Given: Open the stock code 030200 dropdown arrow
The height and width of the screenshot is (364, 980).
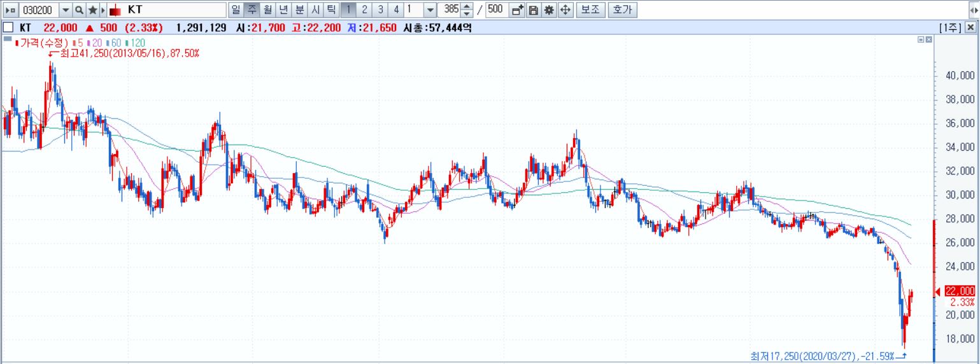Looking at the screenshot, I should coord(65,10).
